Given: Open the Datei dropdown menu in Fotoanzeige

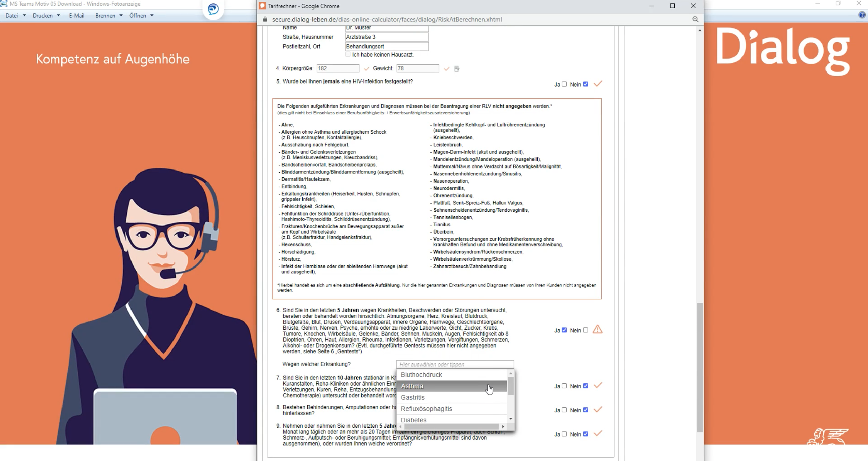Looking at the screenshot, I should 15,16.
